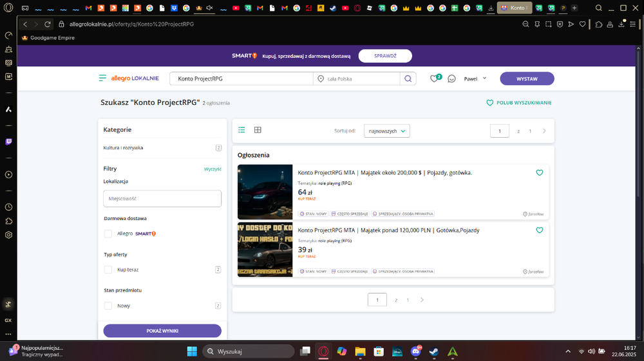Click the search magnifier icon in search bar
This screenshot has height=361, width=644.
click(408, 79)
